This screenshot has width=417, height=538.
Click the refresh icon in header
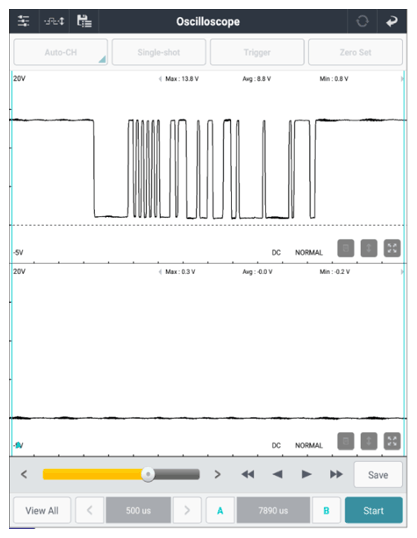[362, 21]
